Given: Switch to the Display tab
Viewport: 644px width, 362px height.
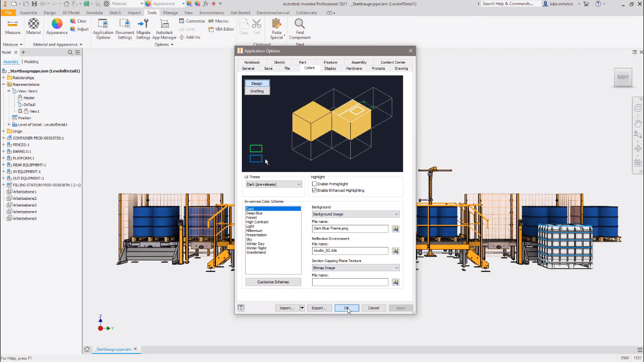Looking at the screenshot, I should point(330,68).
